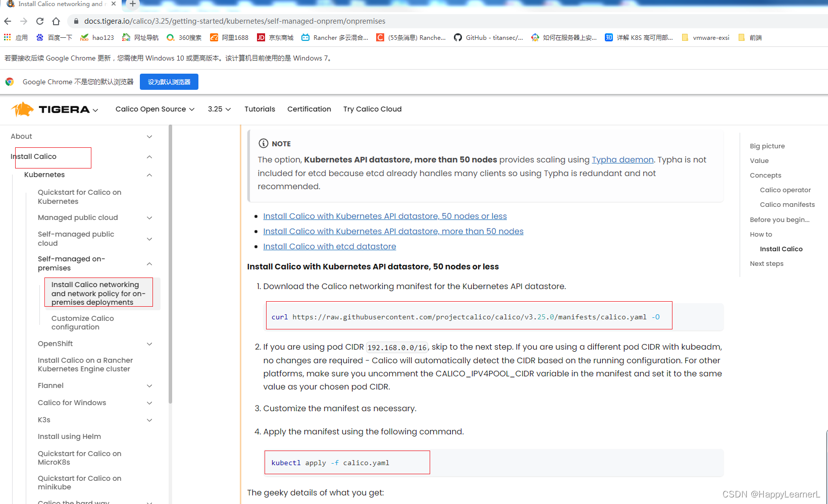Screen dimensions: 828x504
Task: Collapse the Install Calico sidebar section
Action: (149, 157)
